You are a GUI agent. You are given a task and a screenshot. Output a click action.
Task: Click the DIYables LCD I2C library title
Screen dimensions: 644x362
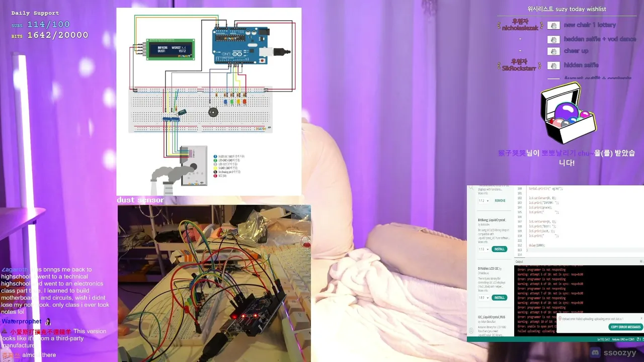[489, 268]
